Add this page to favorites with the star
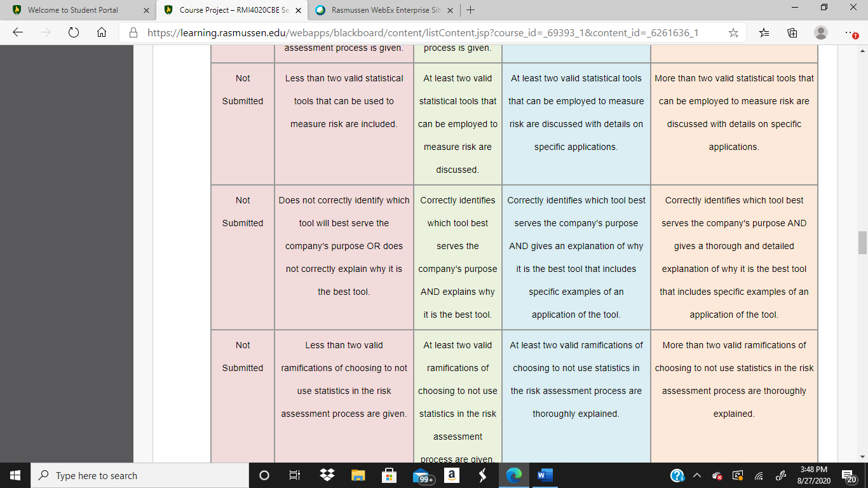This screenshot has height=488, width=868. coord(733,32)
